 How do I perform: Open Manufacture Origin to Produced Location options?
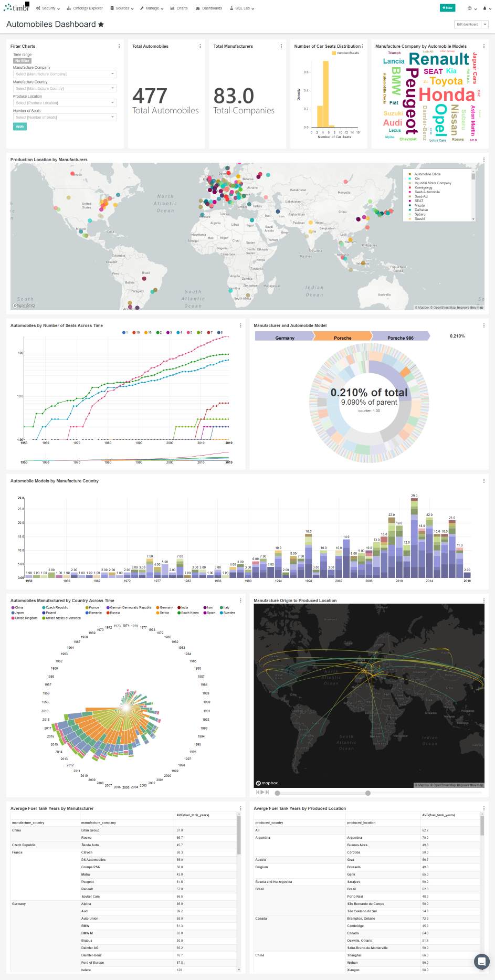click(483, 600)
